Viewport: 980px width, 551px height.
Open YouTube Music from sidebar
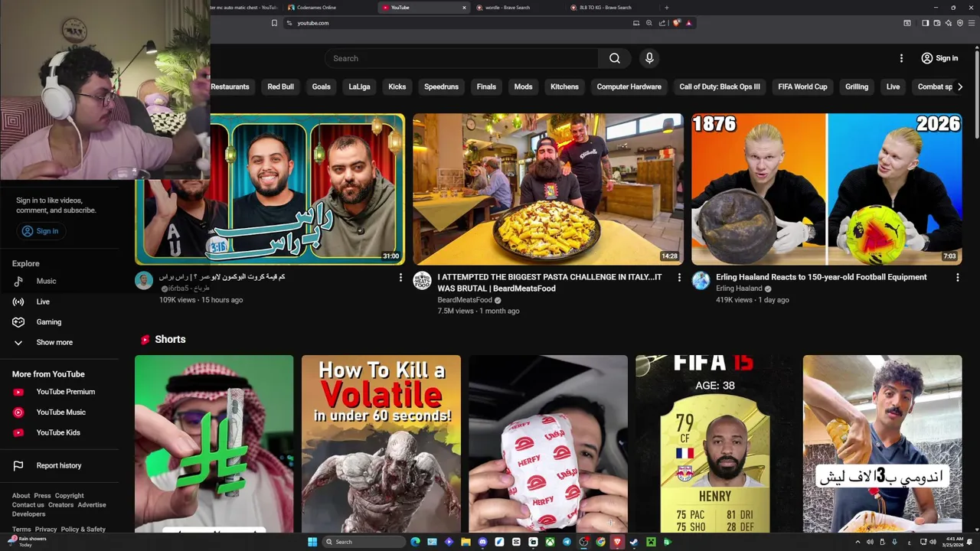coord(60,412)
